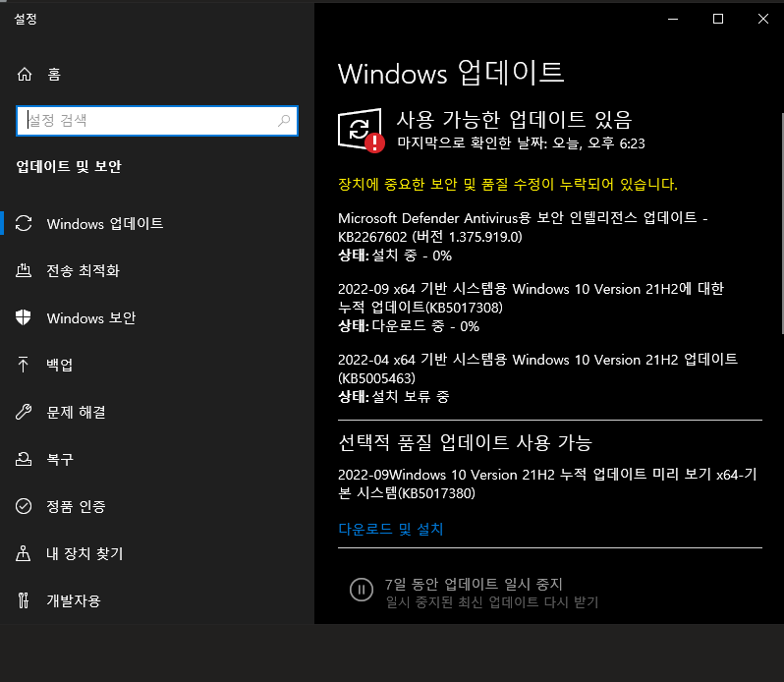This screenshot has height=682, width=784.
Task: Click the 상태: 다운로드 중 - 0% line
Action: coord(409,326)
